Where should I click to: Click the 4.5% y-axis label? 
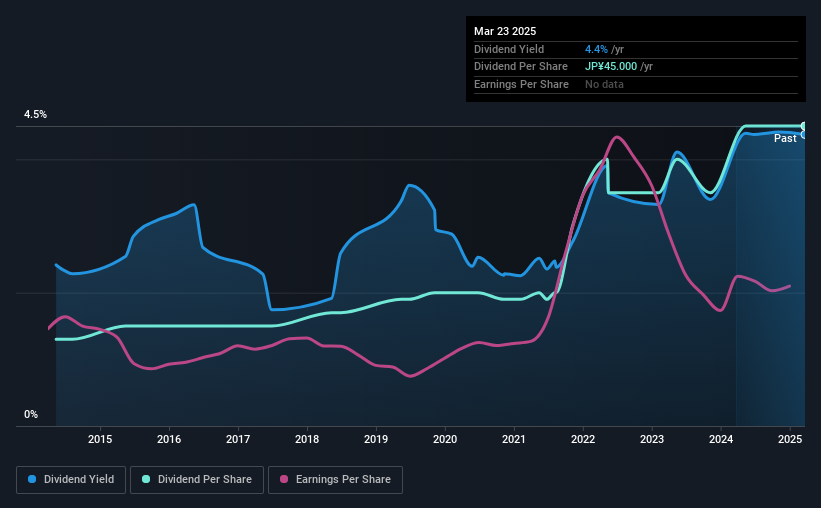click(36, 114)
